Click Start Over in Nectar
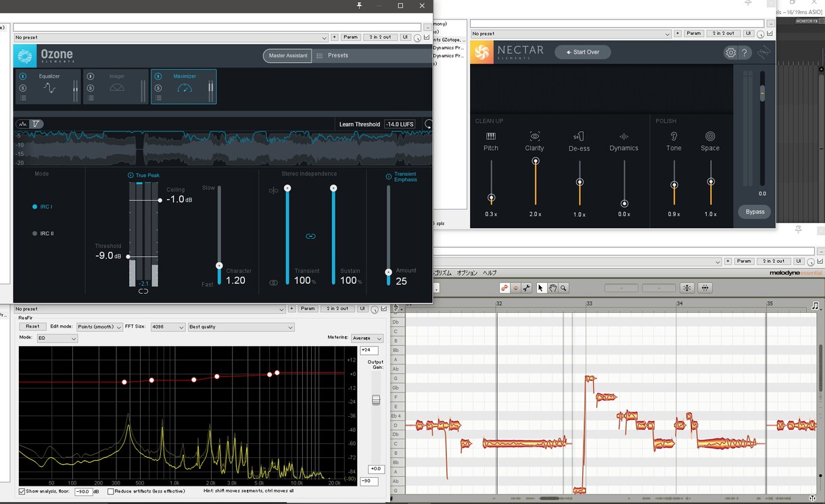Screen dimensions: 825x504 tap(583, 52)
